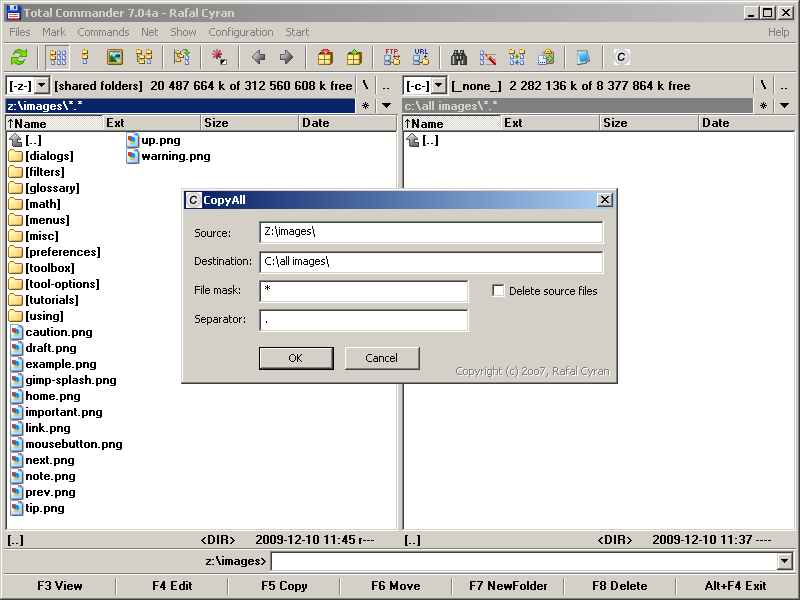Open left panel directory history arrow

(x=387, y=106)
